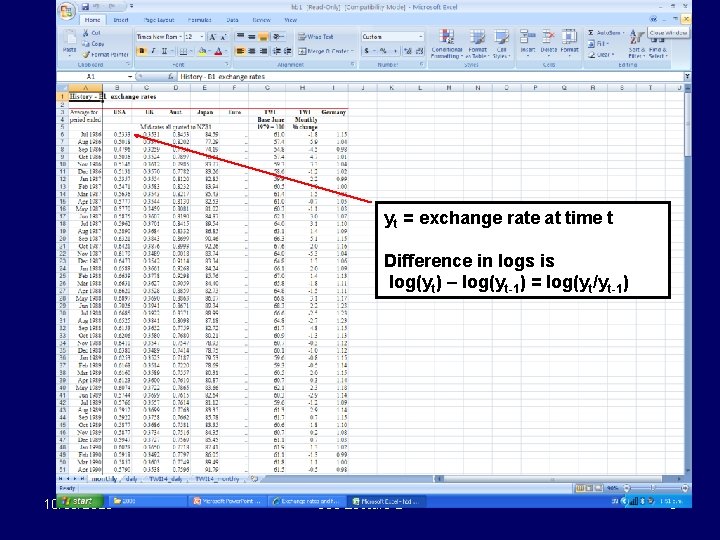Open the Times New Roman font dropdown
Viewport: 720px width, 540px height.
pos(180,37)
